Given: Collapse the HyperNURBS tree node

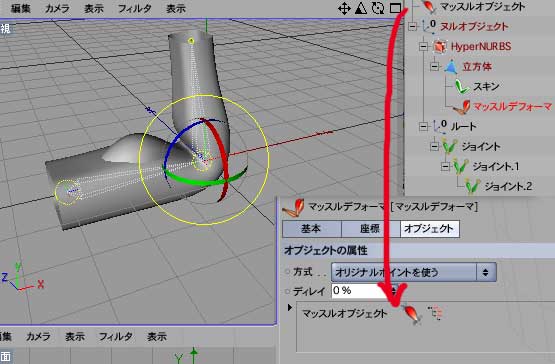Looking at the screenshot, I should coord(424,46).
